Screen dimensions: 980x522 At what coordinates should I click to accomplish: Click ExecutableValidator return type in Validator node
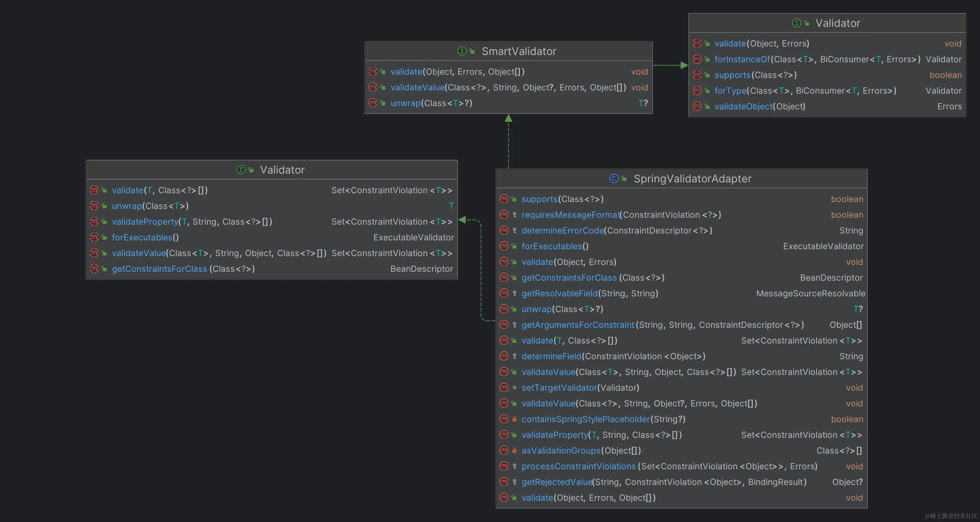click(414, 237)
